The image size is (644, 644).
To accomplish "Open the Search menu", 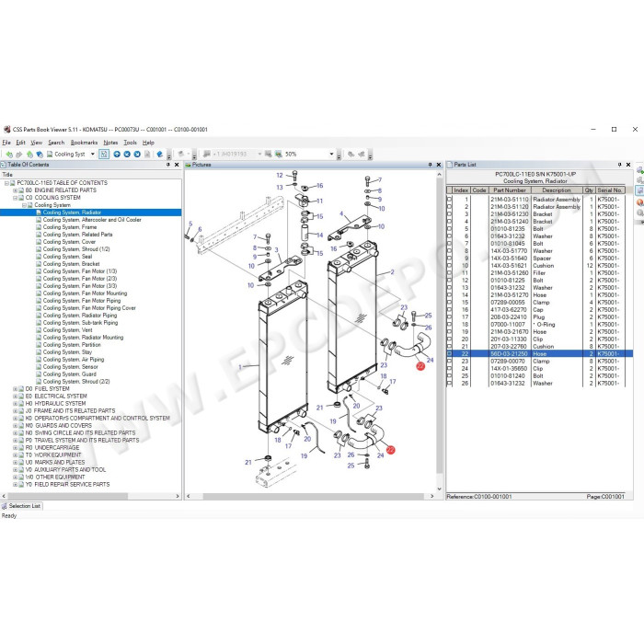I will pyautogui.click(x=56, y=143).
